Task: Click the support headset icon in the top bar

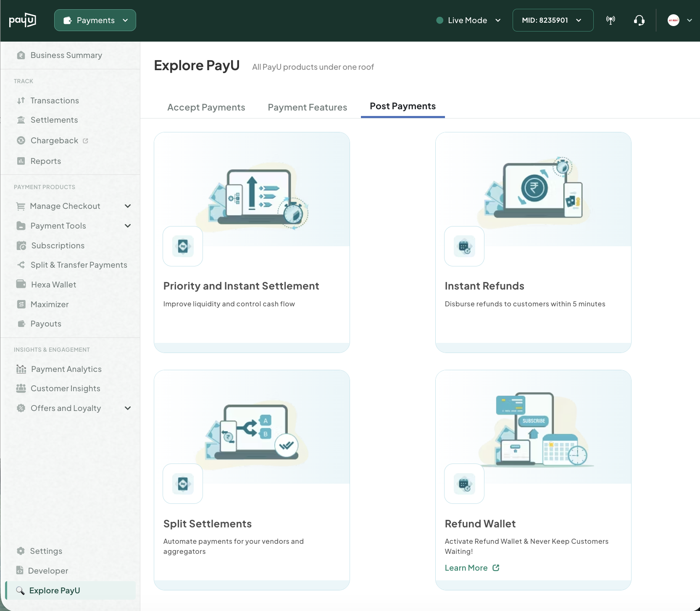Action: 639,20
